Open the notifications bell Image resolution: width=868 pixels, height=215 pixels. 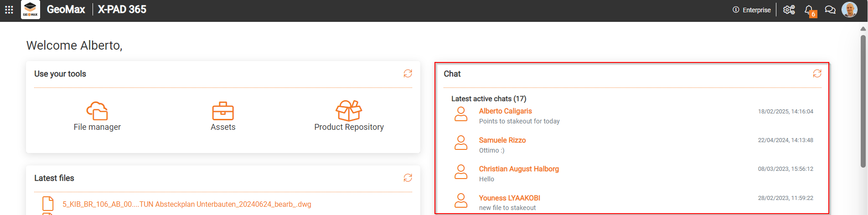point(809,10)
